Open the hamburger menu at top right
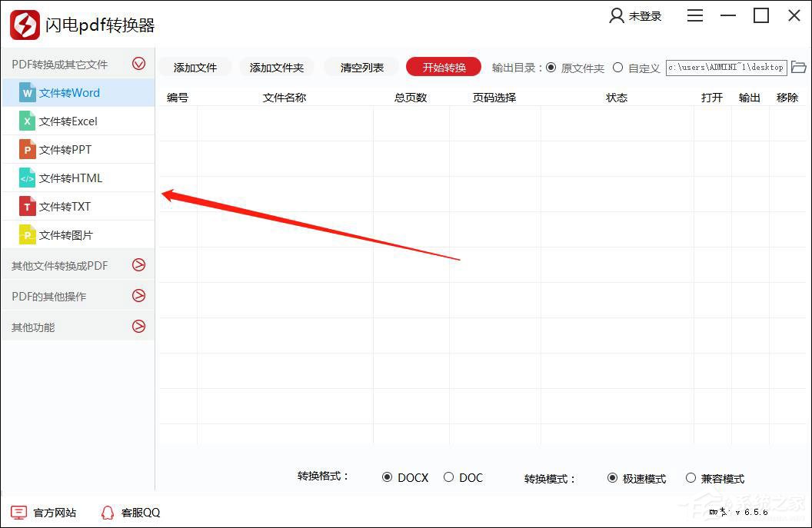This screenshot has height=528, width=812. (x=694, y=15)
